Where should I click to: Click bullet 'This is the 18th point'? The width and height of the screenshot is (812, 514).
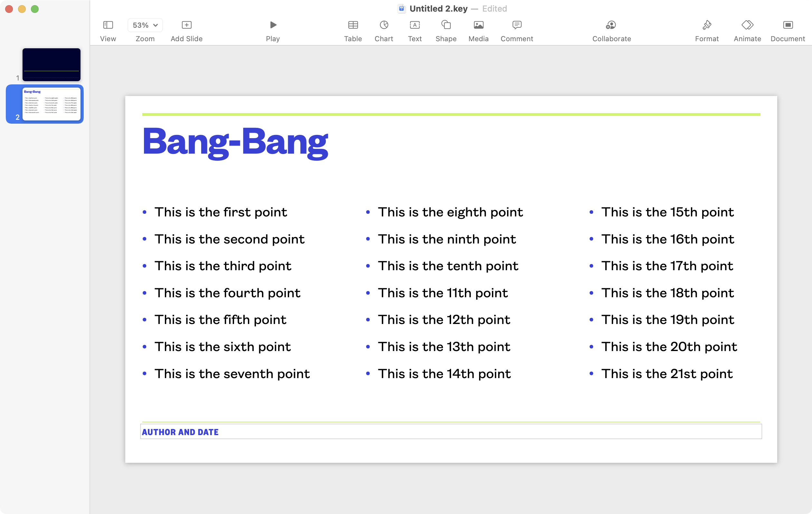[x=668, y=293]
